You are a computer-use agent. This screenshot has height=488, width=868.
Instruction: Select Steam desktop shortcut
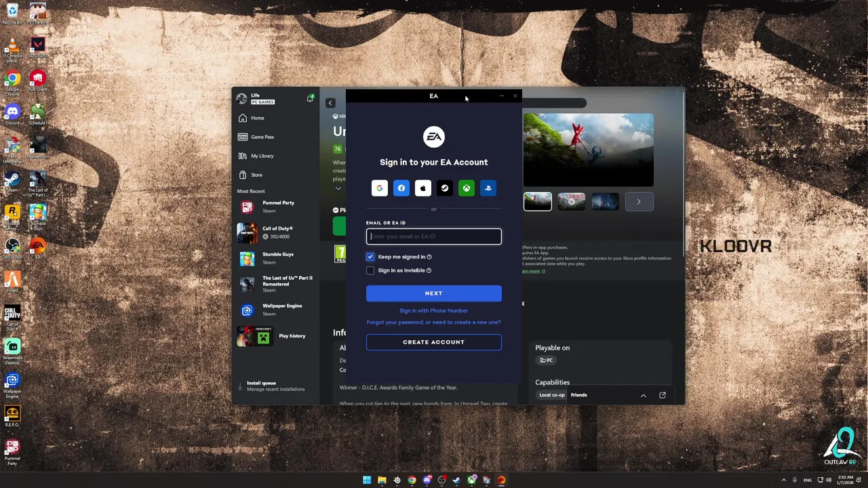coord(12,182)
